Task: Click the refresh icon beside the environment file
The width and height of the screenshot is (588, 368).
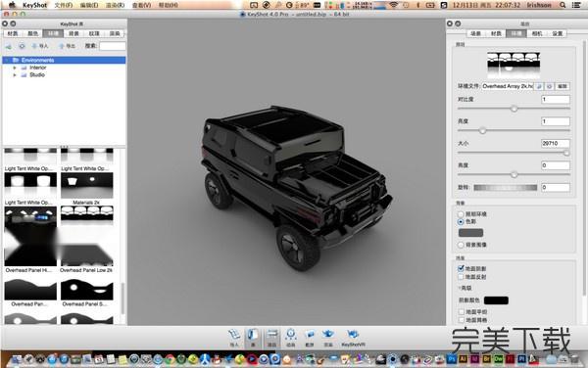Action: (x=550, y=86)
